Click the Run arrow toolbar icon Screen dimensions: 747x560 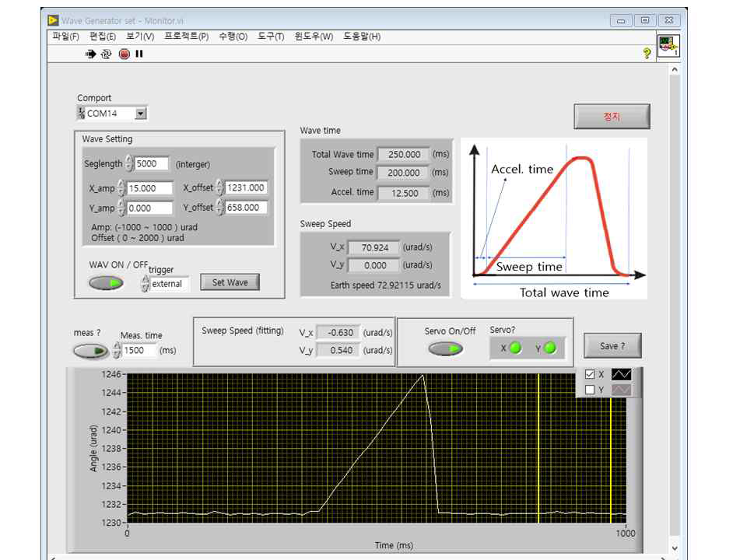[x=90, y=54]
